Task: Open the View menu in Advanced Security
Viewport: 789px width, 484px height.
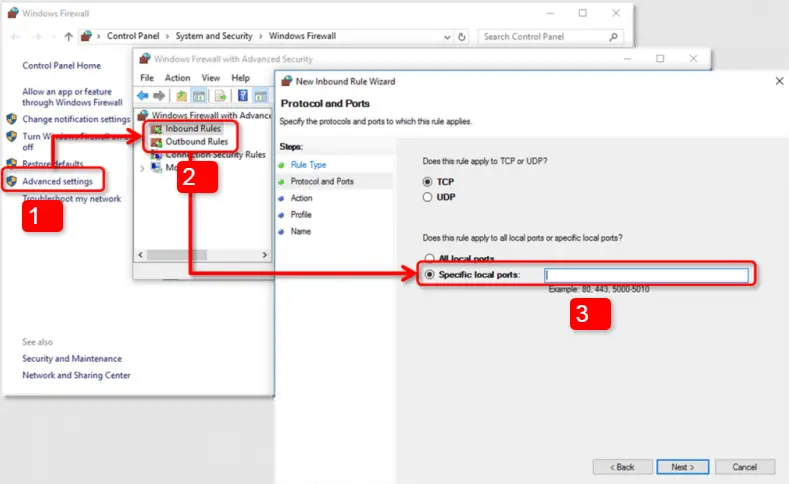Action: pos(211,78)
